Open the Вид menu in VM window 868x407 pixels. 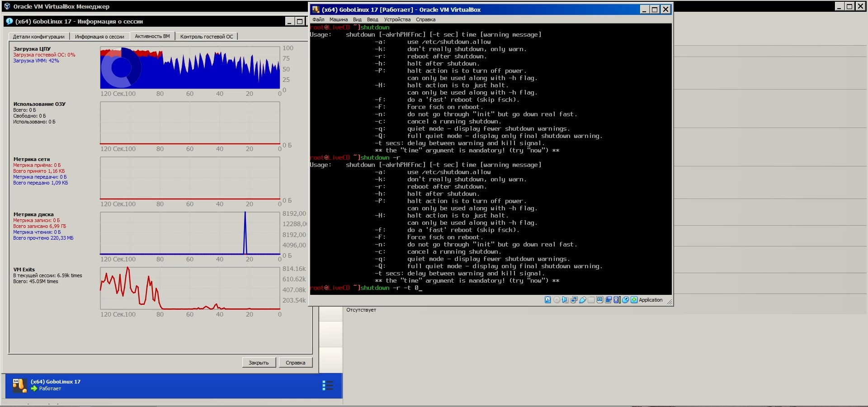click(x=357, y=19)
